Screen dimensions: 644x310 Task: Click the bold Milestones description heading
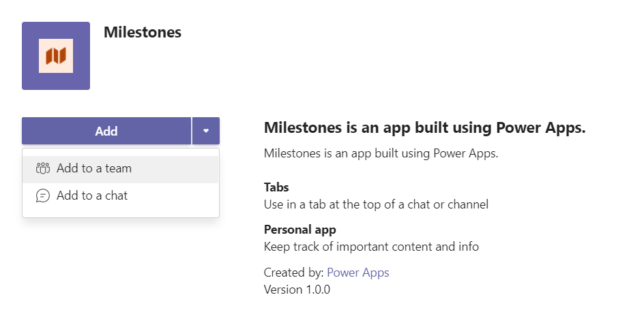click(424, 129)
